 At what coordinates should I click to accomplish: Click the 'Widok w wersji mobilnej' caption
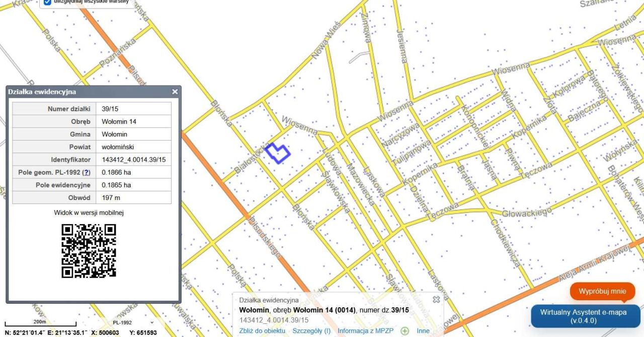point(89,213)
